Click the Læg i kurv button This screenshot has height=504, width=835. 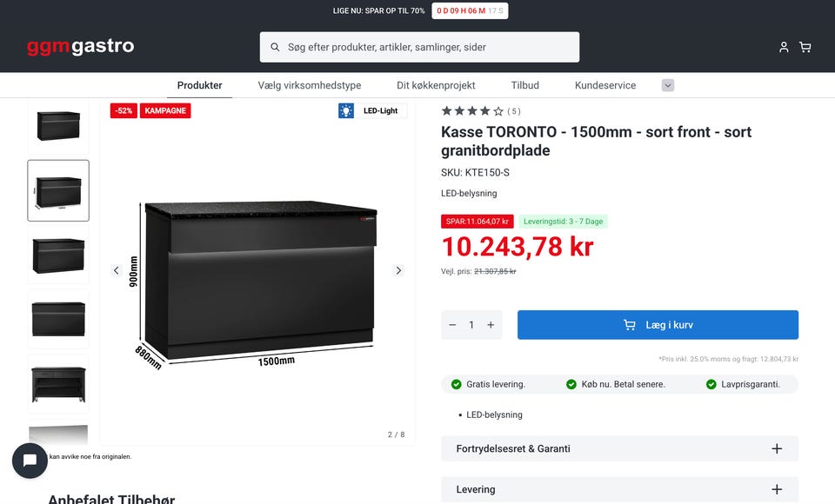tap(658, 325)
